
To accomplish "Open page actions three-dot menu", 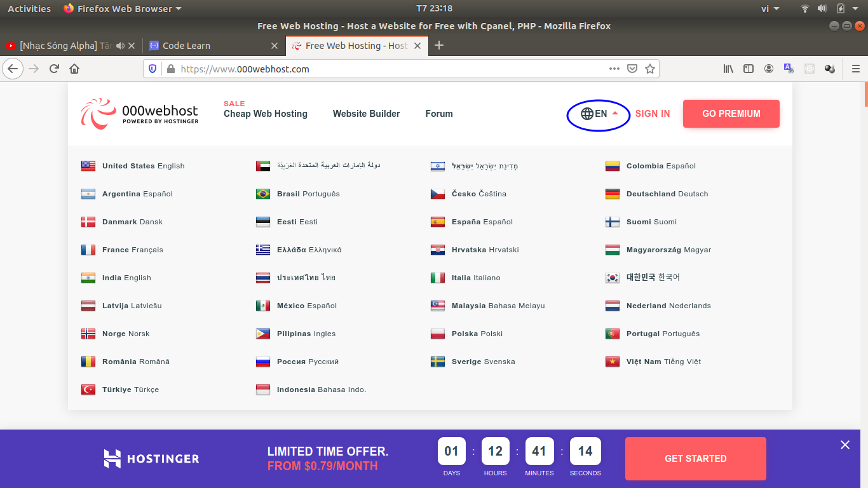I will tap(614, 69).
